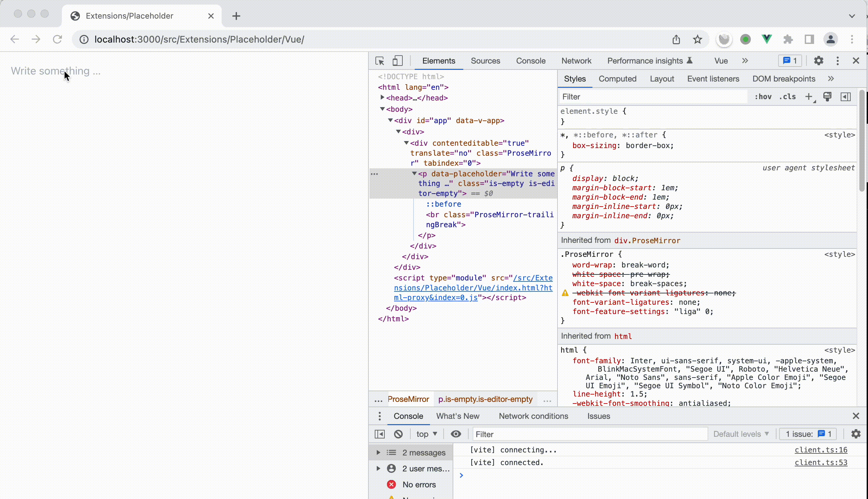Share the page from address bar
The width and height of the screenshot is (868, 499).
676,39
